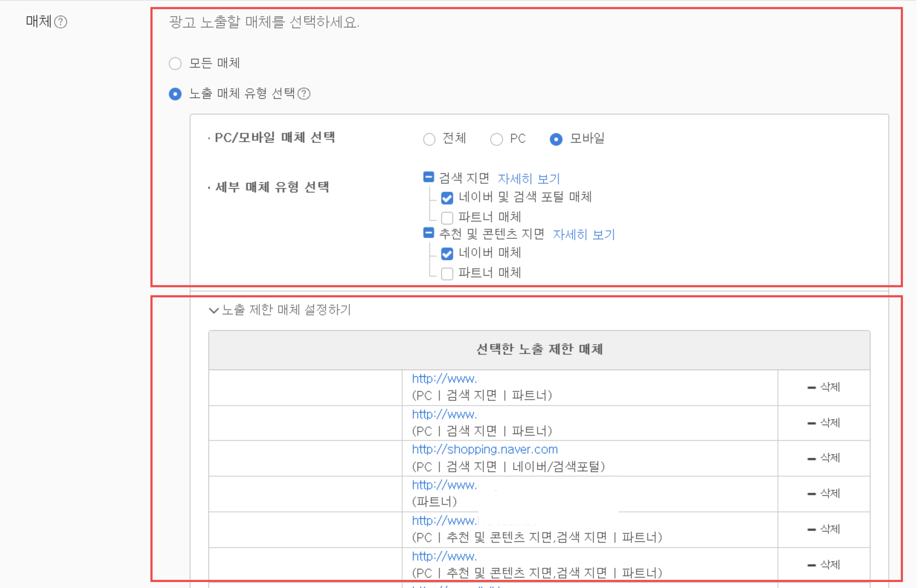917x588 pixels.
Task: Open the http://shopping.naver.com link
Action: coord(484,449)
